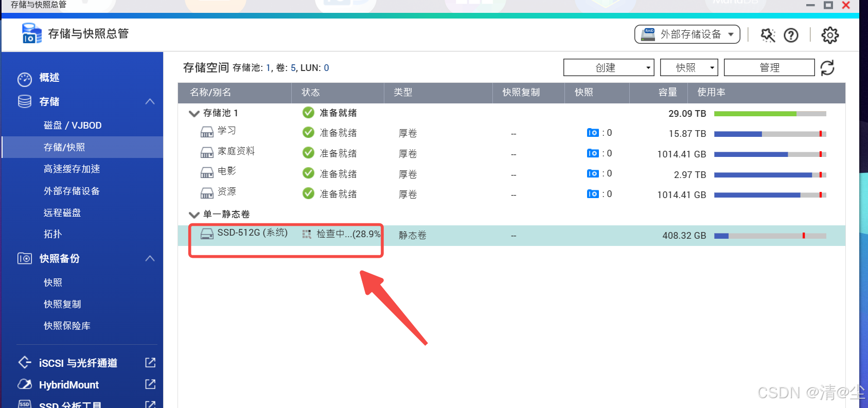Sort by 名称/别名 column header

[x=210, y=92]
